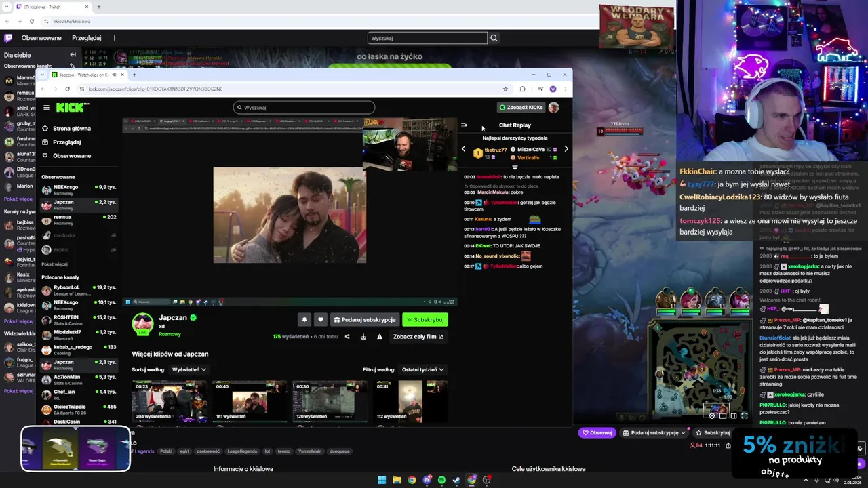Screen dimensions: 868x488
Task: Open Chrome extensions puzzle icon
Action: coord(522,89)
